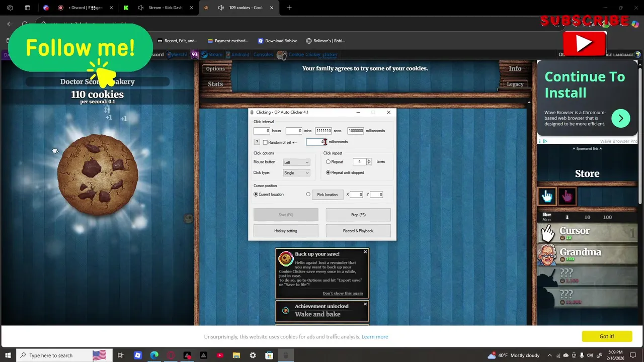Open the Windows Start menu

tap(8, 355)
